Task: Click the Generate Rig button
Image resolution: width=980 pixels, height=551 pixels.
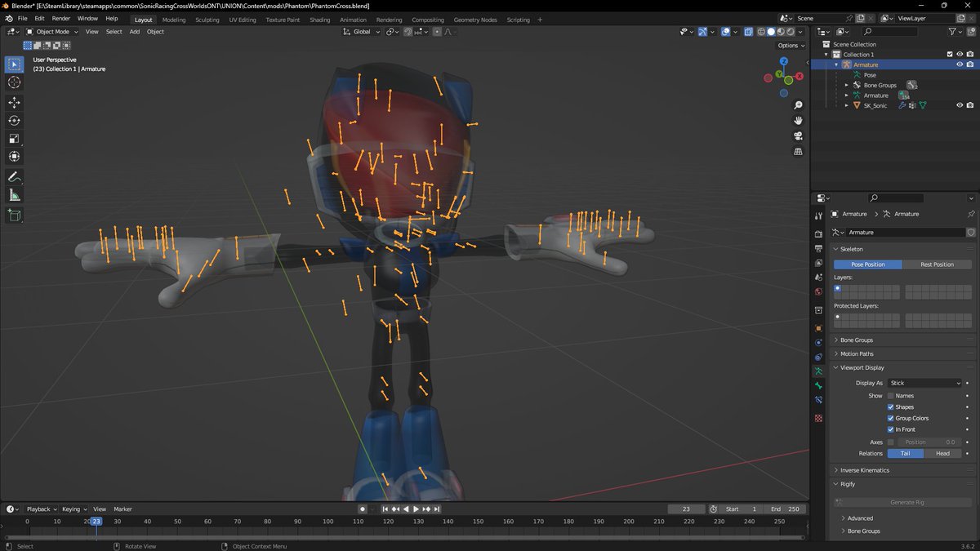Action: [x=902, y=502]
